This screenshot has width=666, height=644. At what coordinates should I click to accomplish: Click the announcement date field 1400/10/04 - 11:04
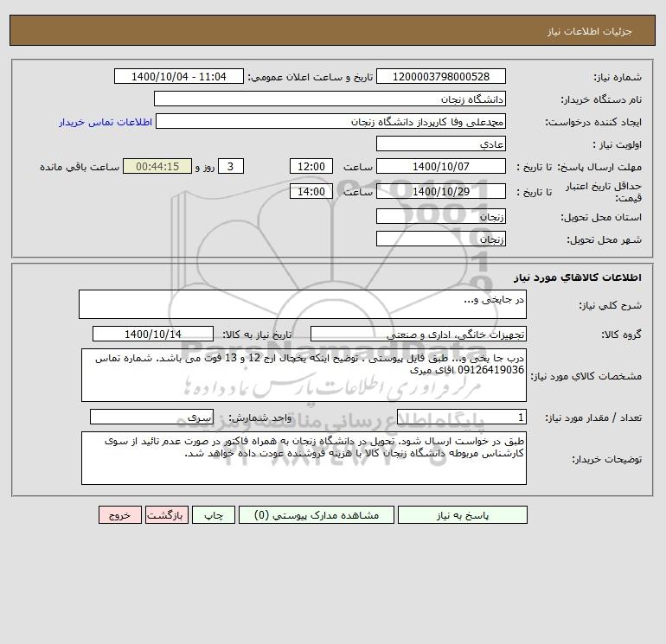click(179, 76)
